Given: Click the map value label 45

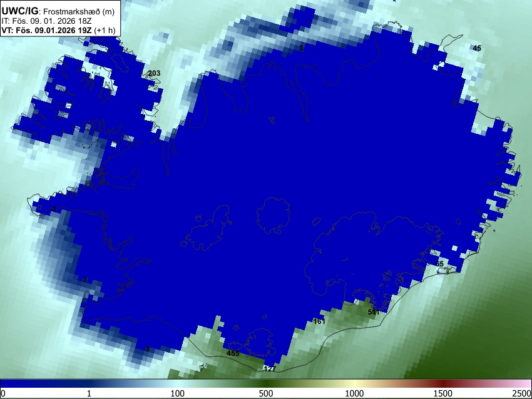Looking at the screenshot, I should click(x=477, y=48).
